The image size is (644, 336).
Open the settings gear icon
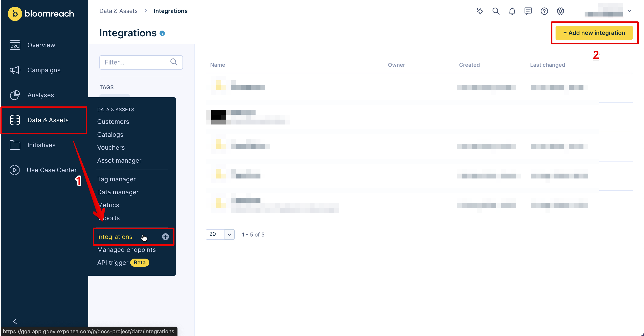click(x=560, y=11)
